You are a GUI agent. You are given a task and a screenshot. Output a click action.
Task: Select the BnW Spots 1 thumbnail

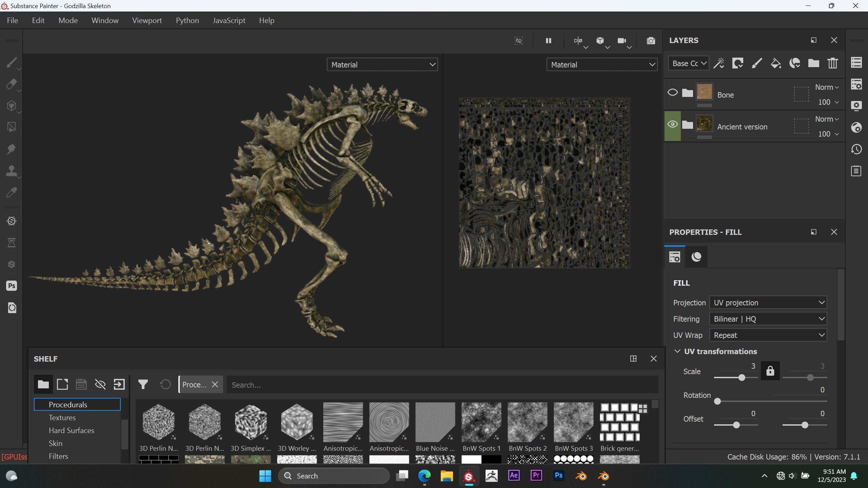481,422
